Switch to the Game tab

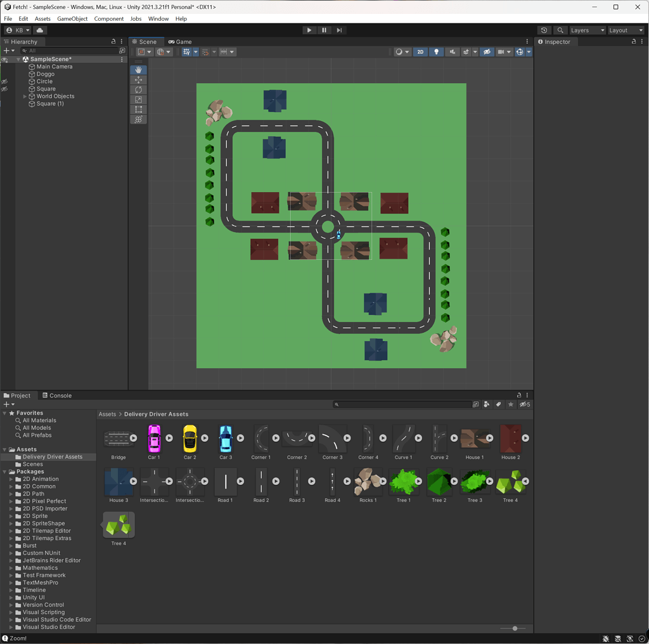(180, 42)
